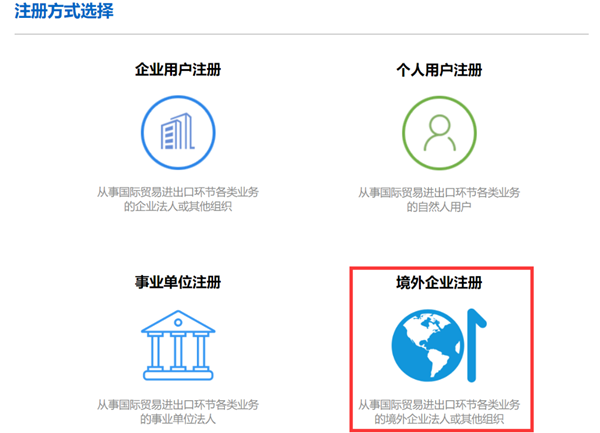Click description text 的企业法人或其他组织
The image size is (600, 433).
click(x=178, y=207)
